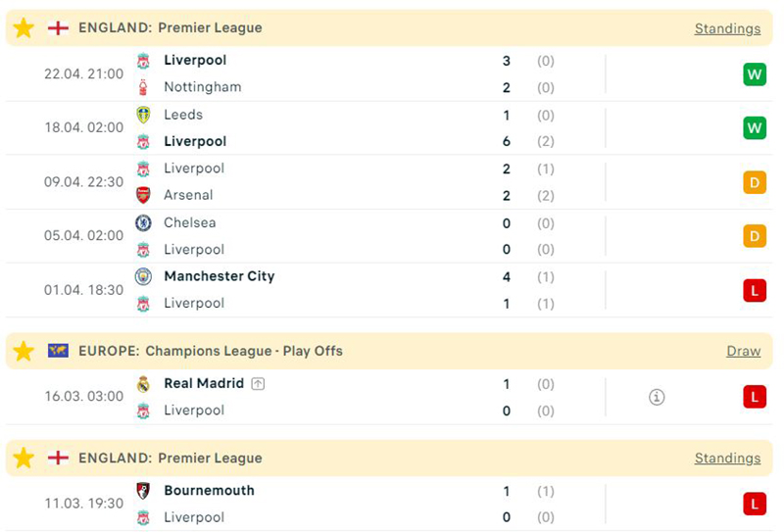
Task: Click the info icon on Real Madrid match
Action: pyautogui.click(x=657, y=397)
